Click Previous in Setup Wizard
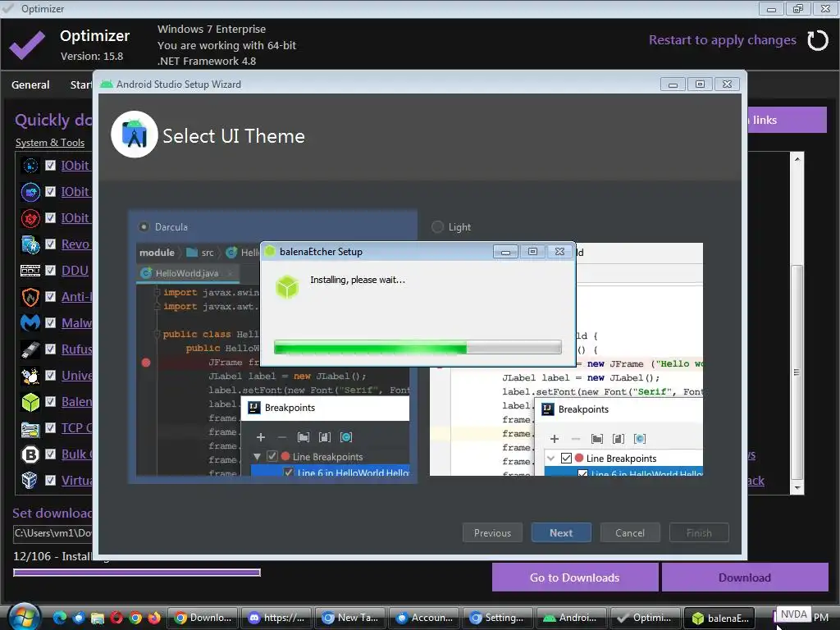Screen dimensions: 840x630 492,533
